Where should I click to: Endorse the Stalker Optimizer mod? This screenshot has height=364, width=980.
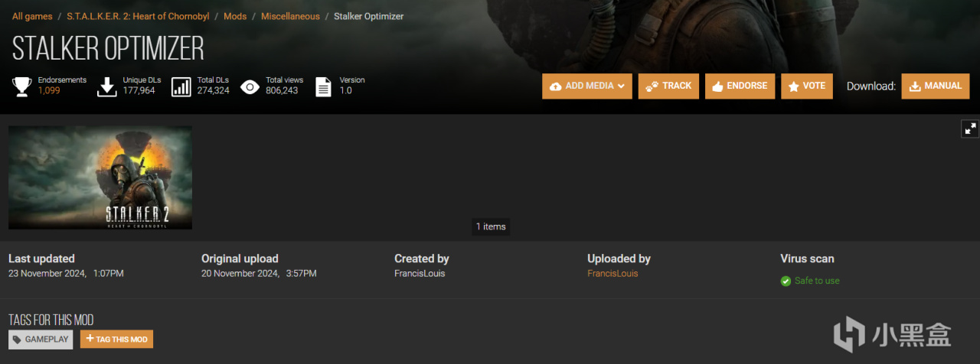coord(740,86)
